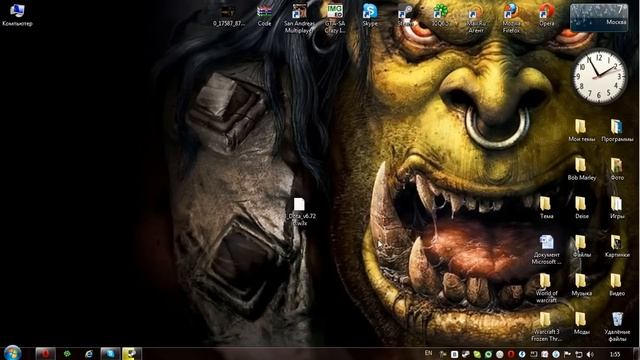The width and height of the screenshot is (640, 360).
Task: Open the Музыка folder
Action: click(581, 285)
